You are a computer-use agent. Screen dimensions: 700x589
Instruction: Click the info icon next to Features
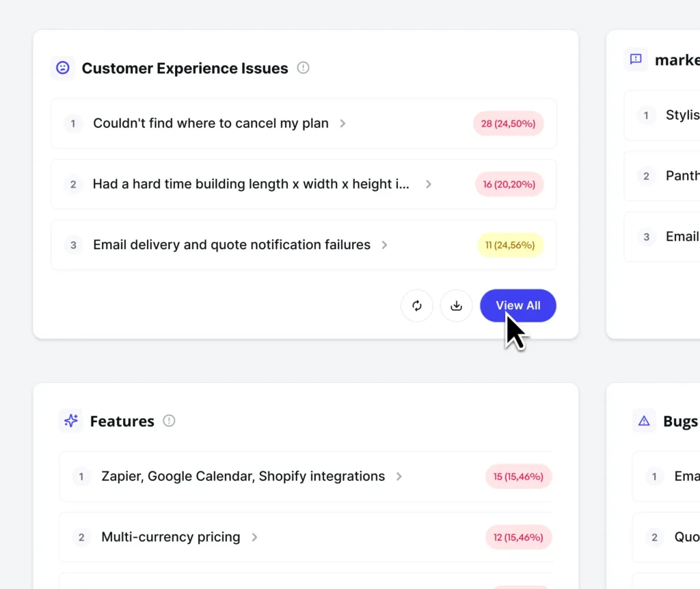tap(169, 421)
